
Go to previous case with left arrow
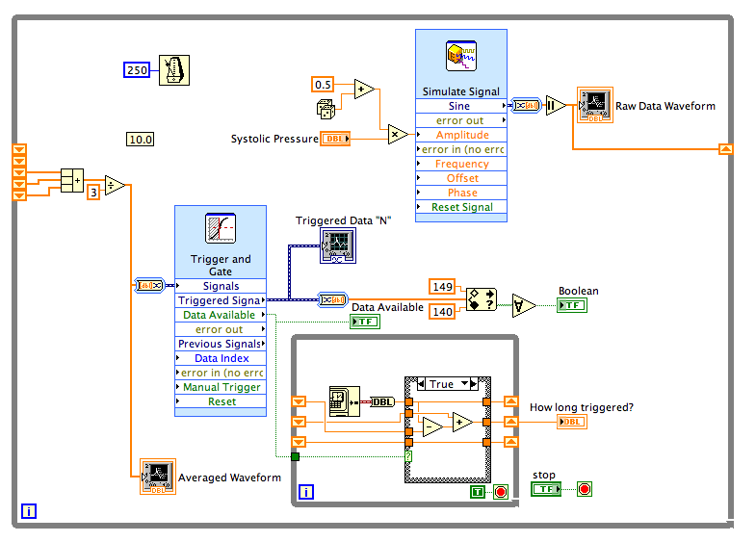[422, 384]
